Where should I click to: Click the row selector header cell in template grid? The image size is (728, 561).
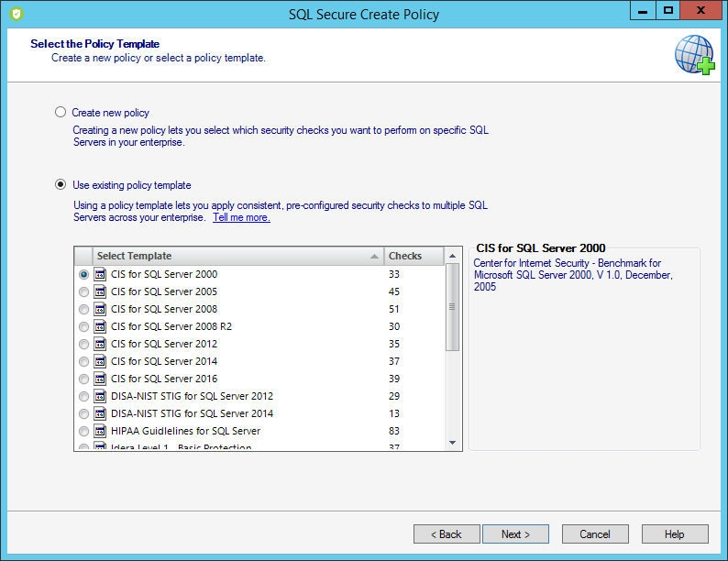83,256
